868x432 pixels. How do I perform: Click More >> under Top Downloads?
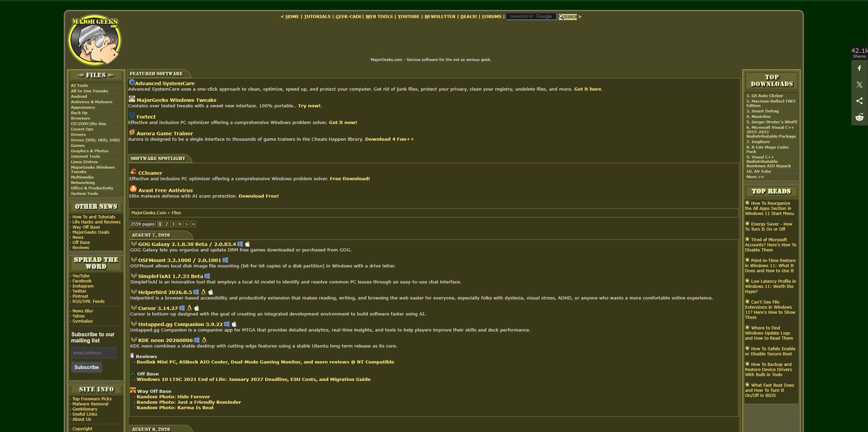click(x=755, y=177)
